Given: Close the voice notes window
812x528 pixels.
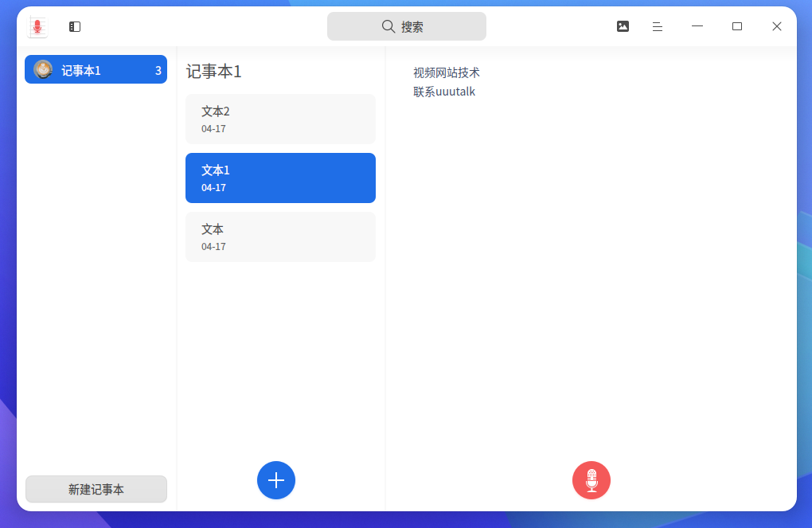Looking at the screenshot, I should (777, 26).
